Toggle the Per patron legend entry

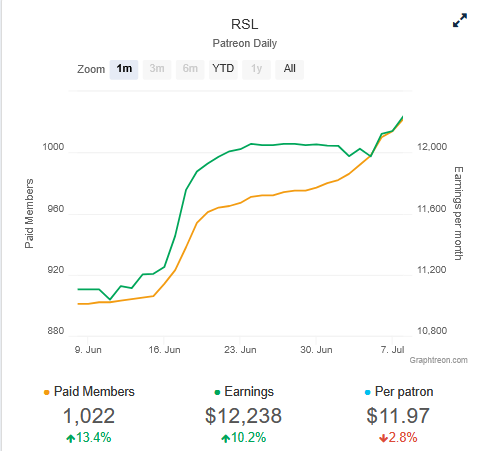click(399, 392)
